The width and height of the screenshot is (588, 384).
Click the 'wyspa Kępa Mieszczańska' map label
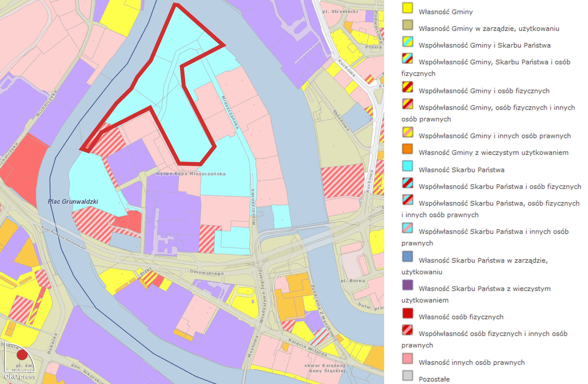point(190,174)
